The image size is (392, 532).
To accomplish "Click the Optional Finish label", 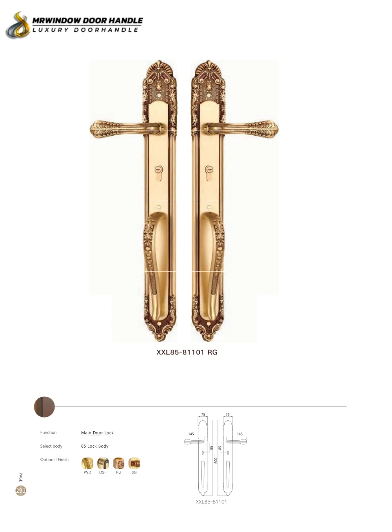I will pos(54,459).
